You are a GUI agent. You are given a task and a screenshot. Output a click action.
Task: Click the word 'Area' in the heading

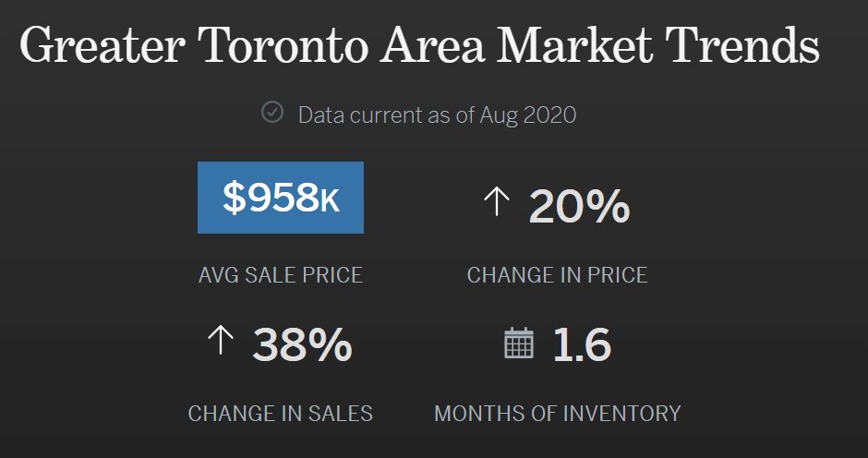(x=432, y=45)
